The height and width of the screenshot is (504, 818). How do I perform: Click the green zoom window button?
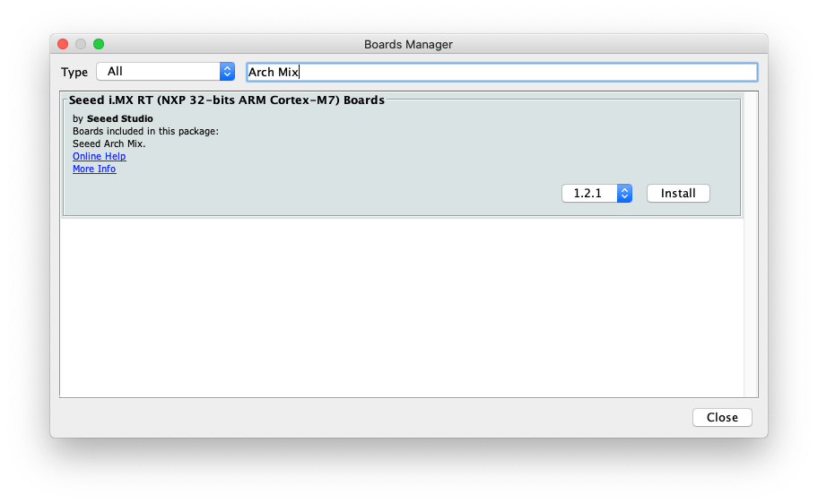(x=99, y=44)
